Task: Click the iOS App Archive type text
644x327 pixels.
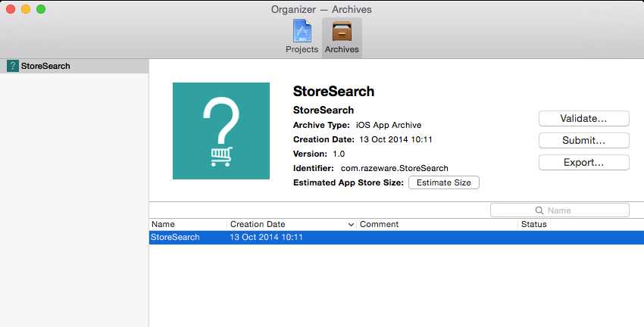Action: [389, 125]
